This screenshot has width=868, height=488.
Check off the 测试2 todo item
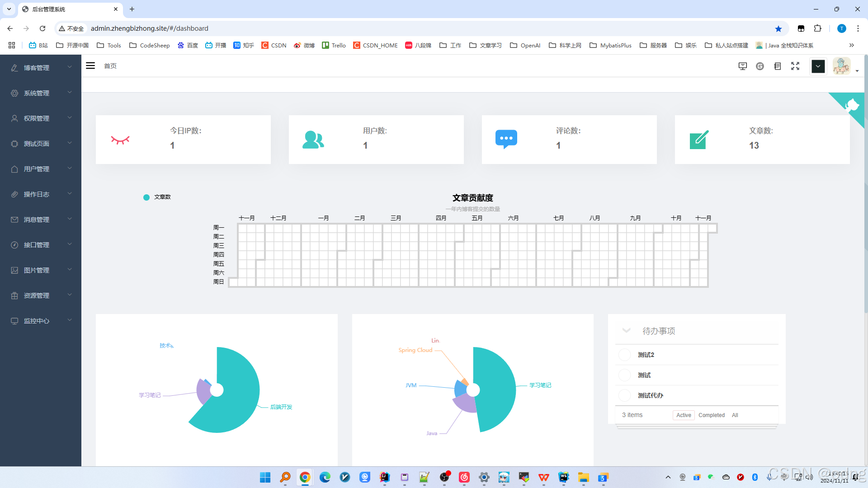click(x=624, y=355)
